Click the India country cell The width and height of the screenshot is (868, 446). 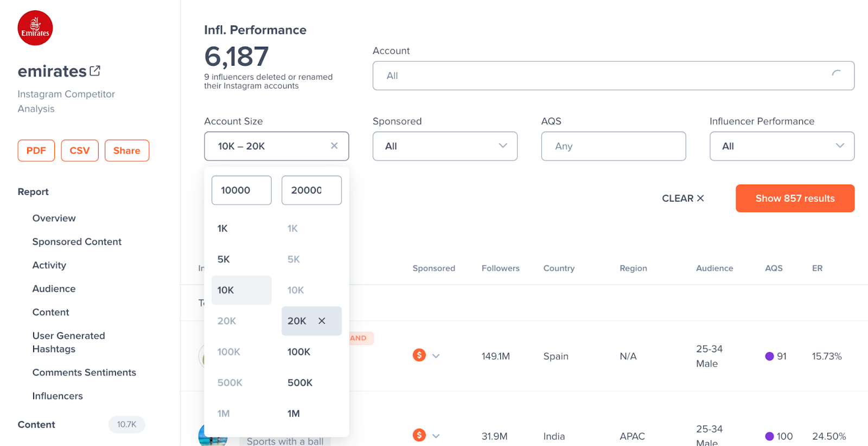[x=554, y=436]
